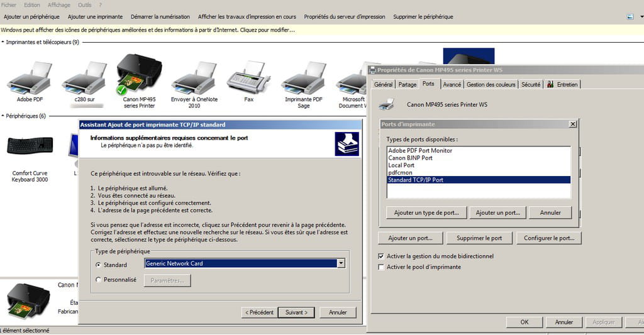Select the Standard radio button
Viewport: 644px width, 335px height.
98,265
